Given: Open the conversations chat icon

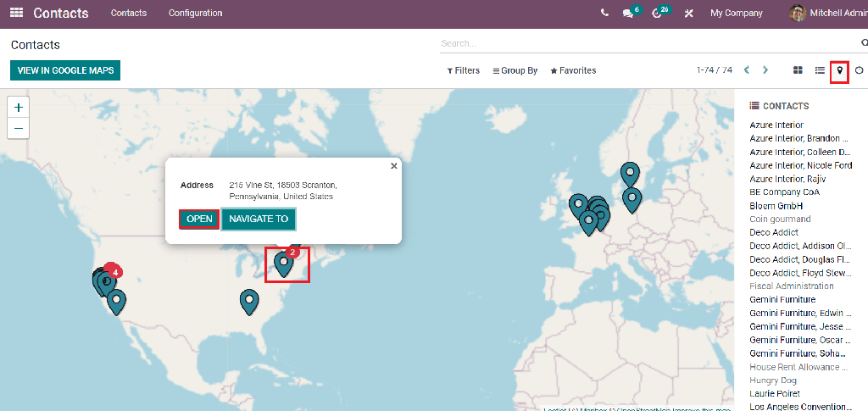Looking at the screenshot, I should pos(628,14).
